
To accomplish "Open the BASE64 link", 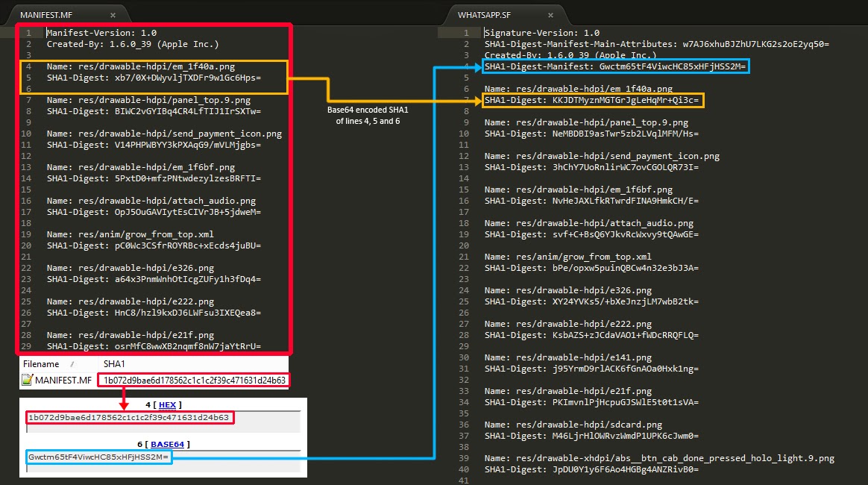I will [x=167, y=444].
